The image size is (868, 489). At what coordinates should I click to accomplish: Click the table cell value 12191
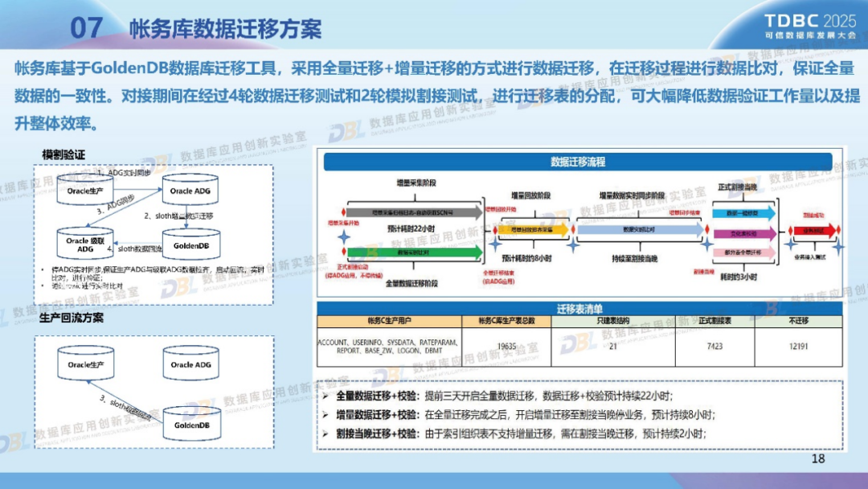[x=798, y=346]
